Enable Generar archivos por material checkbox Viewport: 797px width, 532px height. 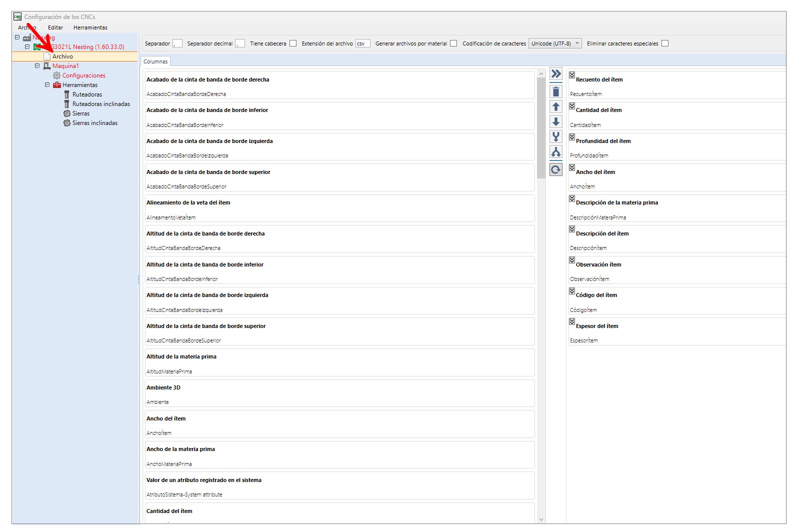453,43
